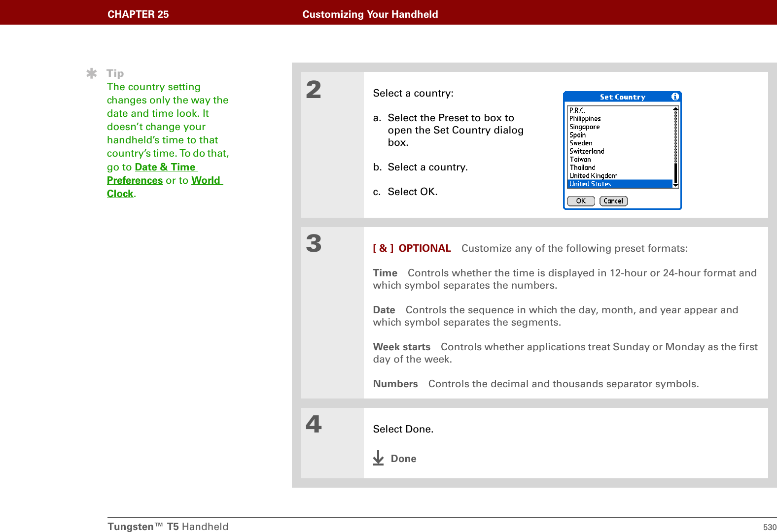Click the info icon in Set Country dialog
Viewport: 777px width, 532px height.
click(x=675, y=97)
